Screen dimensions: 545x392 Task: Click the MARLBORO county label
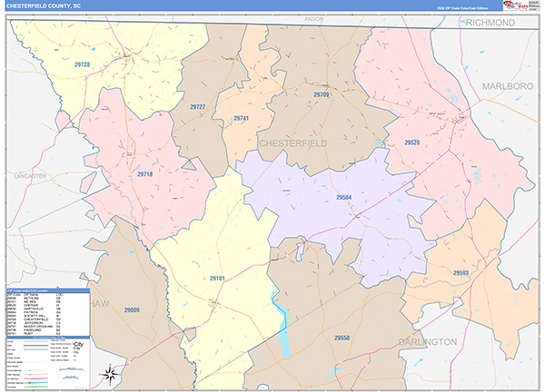[508, 86]
